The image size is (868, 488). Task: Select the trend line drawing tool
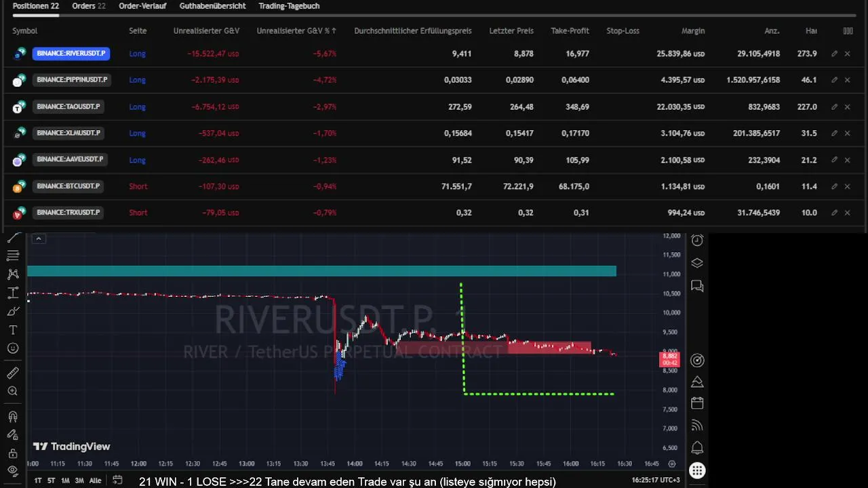click(13, 237)
